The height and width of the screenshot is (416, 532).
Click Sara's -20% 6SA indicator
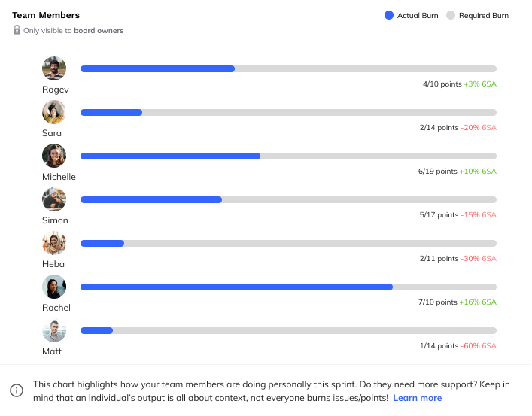coord(479,127)
